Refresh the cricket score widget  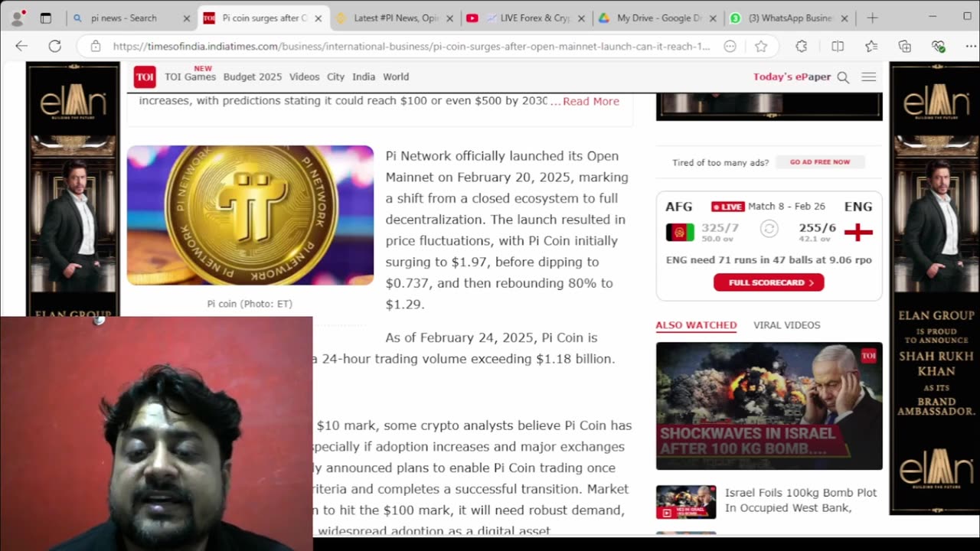click(x=769, y=229)
